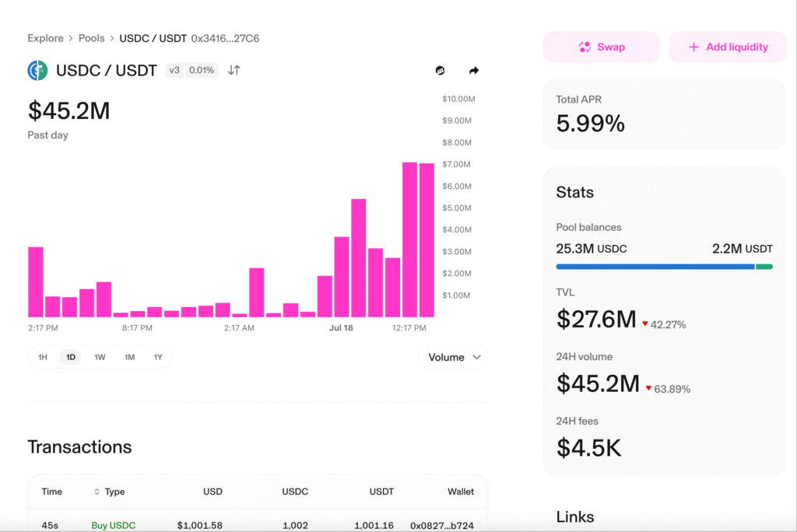Screen dimensions: 797x532
Task: Click the 0.01% fee tier badge
Action: (202, 70)
